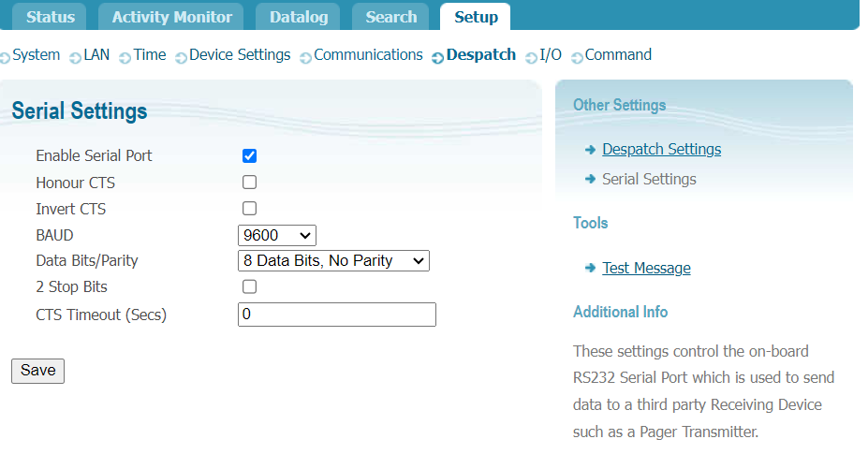The image size is (868, 454).
Task: Enable the Honour CTS checkbox
Action: [x=249, y=183]
